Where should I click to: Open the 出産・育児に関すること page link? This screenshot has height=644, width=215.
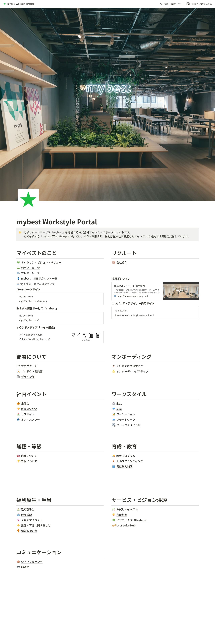coord(36,525)
